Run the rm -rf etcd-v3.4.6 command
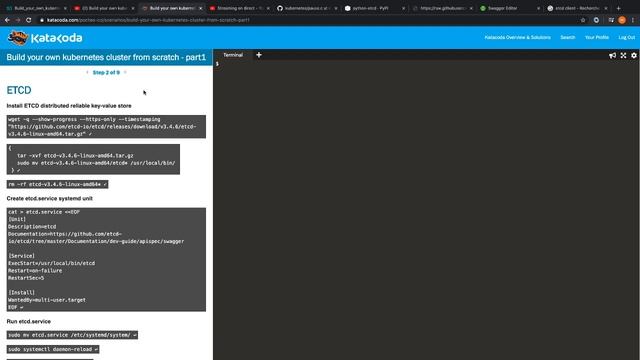 pos(58,184)
